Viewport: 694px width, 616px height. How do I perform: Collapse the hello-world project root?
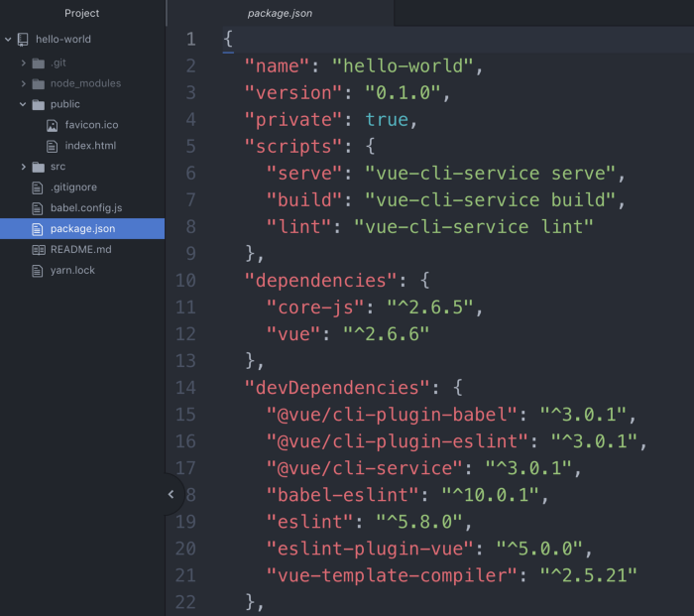(8, 40)
